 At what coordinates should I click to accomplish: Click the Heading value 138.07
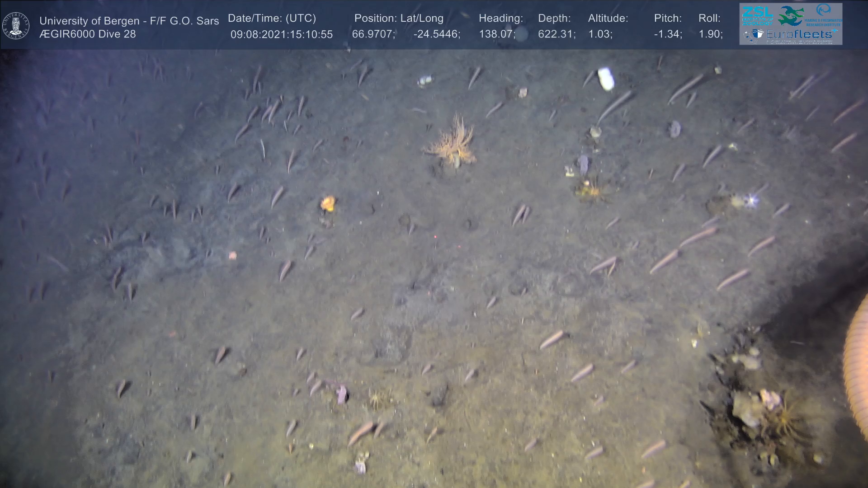[x=496, y=34]
